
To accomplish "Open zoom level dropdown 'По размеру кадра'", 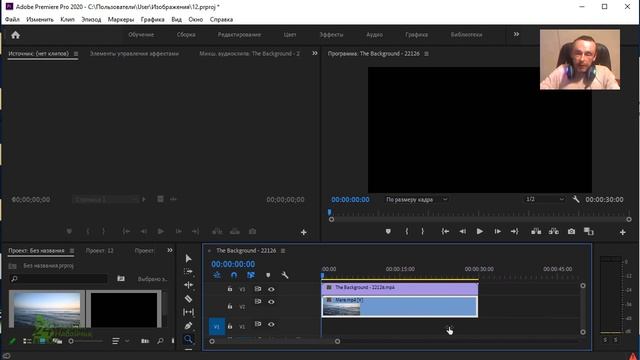I will (x=416, y=200).
